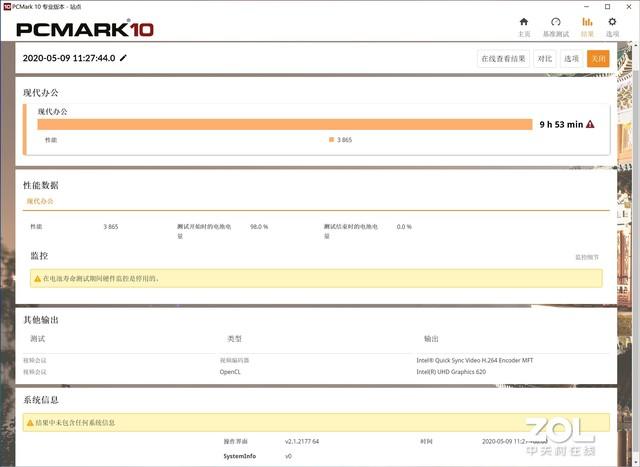
Task: Click the 类型 column header
Action: (x=235, y=338)
